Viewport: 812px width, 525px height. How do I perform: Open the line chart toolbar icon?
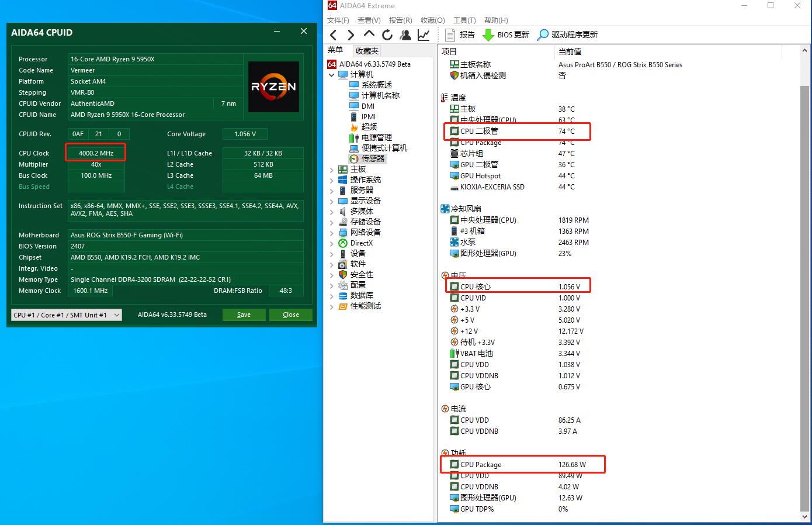point(424,35)
